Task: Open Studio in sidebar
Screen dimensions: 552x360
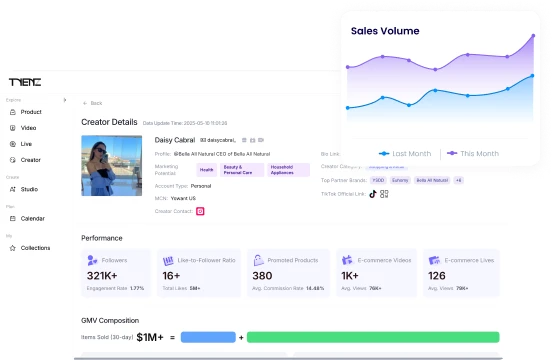Action: [24, 189]
